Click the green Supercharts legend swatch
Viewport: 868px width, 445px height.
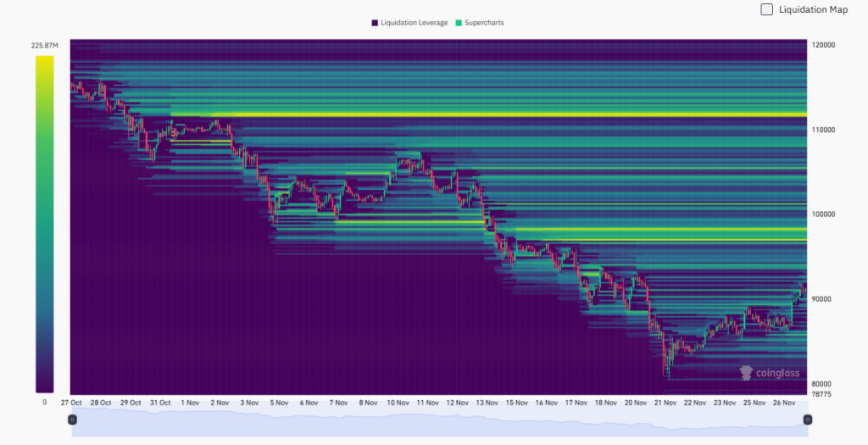pos(458,23)
